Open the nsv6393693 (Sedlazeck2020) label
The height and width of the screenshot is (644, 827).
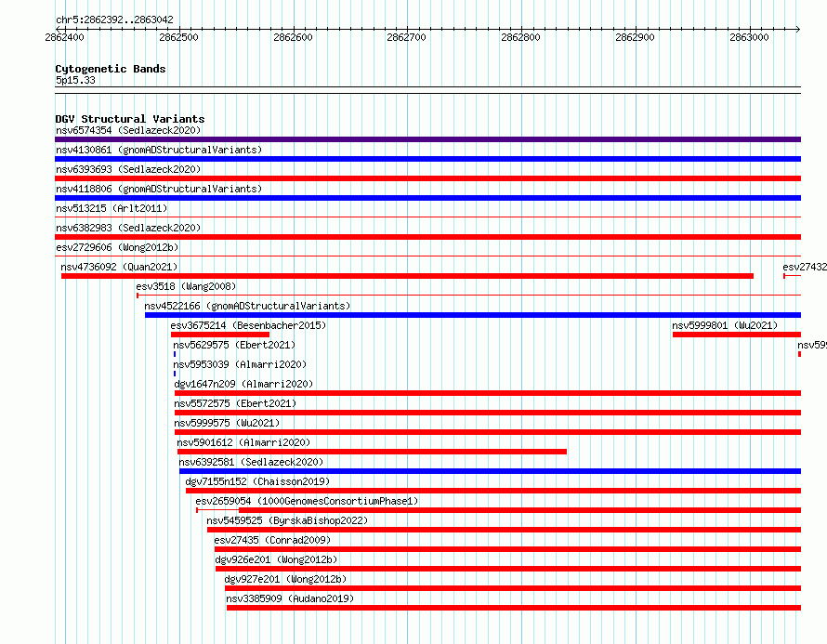pyautogui.click(x=128, y=169)
